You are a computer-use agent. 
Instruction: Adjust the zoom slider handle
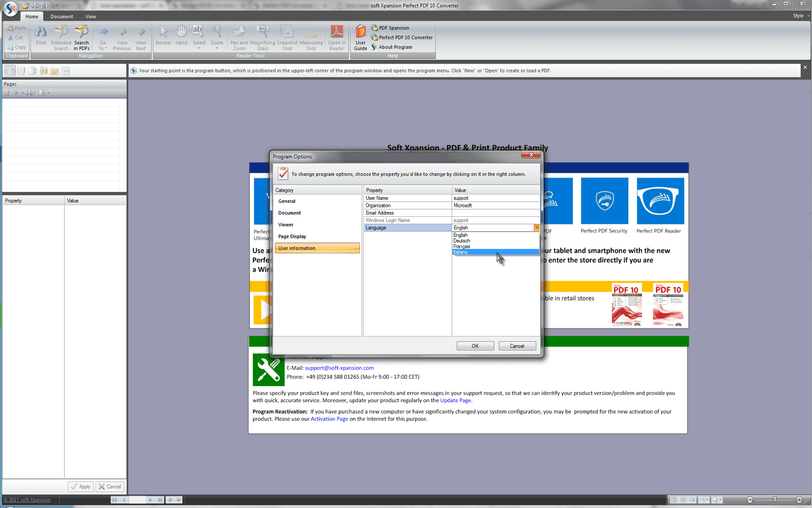(775, 500)
